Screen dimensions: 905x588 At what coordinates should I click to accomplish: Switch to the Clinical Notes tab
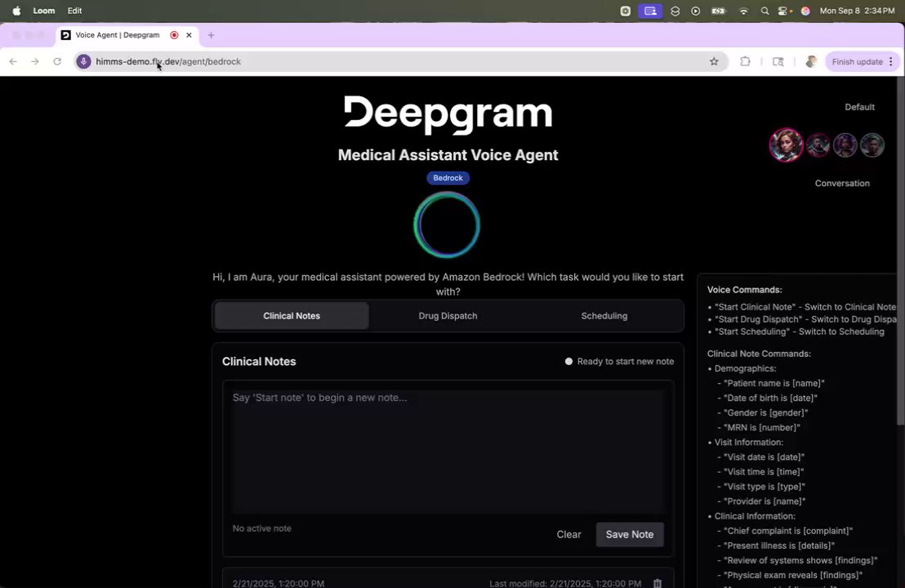click(x=292, y=315)
